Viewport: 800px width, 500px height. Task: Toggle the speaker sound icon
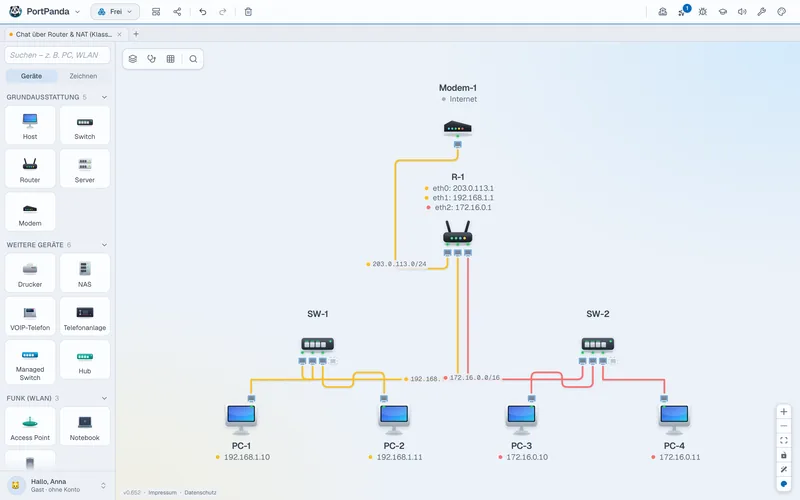click(742, 12)
